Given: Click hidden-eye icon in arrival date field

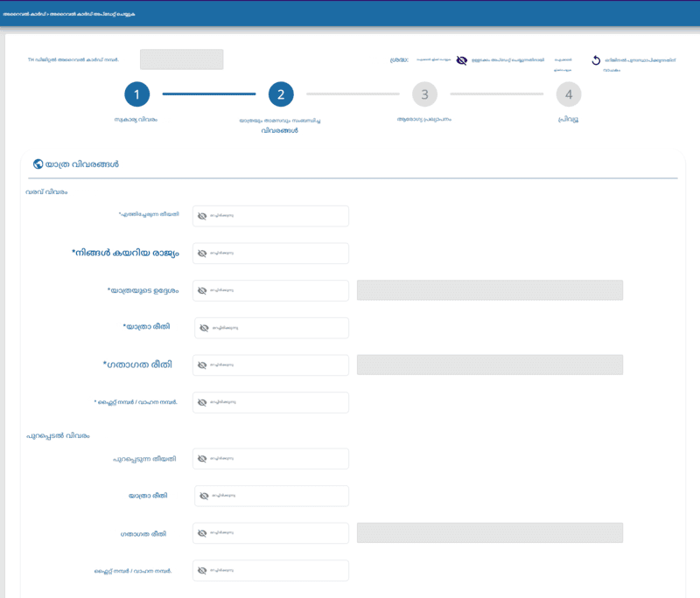Looking at the screenshot, I should point(202,216).
